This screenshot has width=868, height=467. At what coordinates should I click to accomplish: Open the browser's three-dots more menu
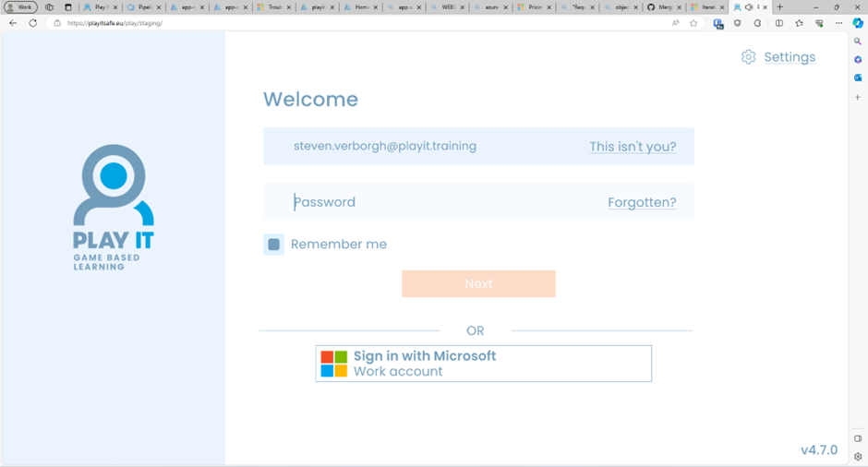click(838, 23)
